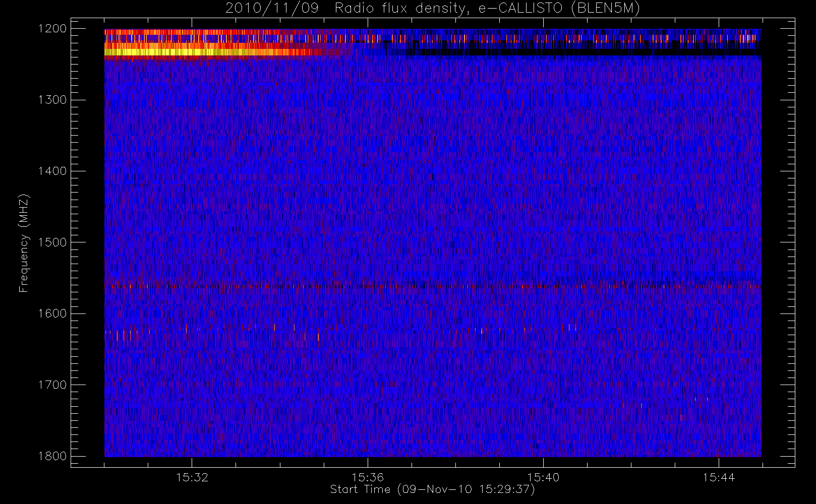Image resolution: width=816 pixels, height=504 pixels.
Task: Click the 15:40 time tick label
Action: 543,477
